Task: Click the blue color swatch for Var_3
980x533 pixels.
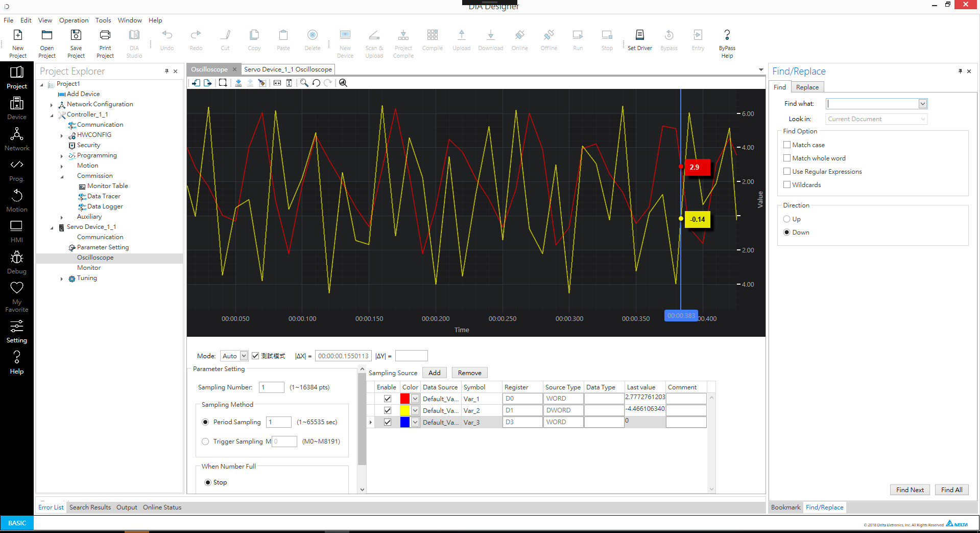Action: coord(405,422)
